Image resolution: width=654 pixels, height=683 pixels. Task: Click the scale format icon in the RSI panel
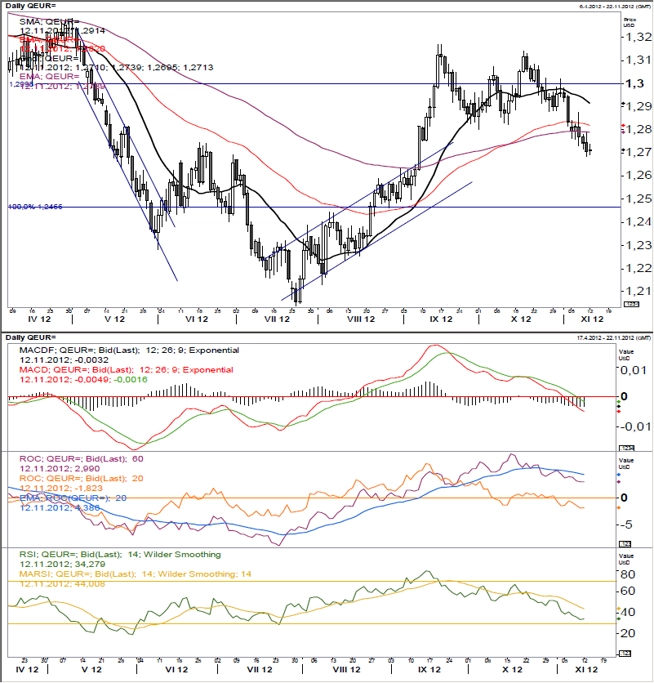point(625,653)
